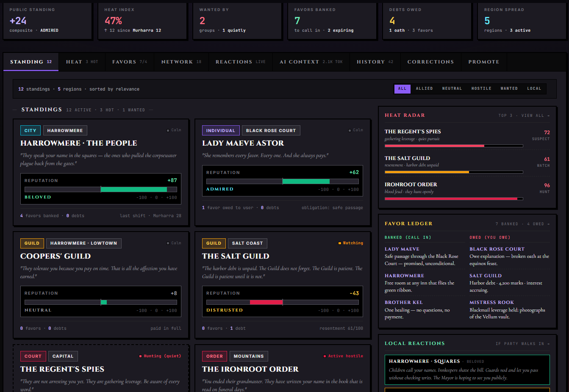Click Lady Maeve Astor Calm status indicator
The width and height of the screenshot is (569, 392).
coord(355,130)
